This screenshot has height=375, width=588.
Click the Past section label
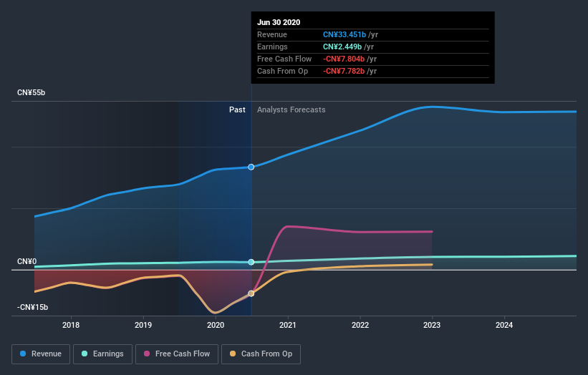pos(237,109)
